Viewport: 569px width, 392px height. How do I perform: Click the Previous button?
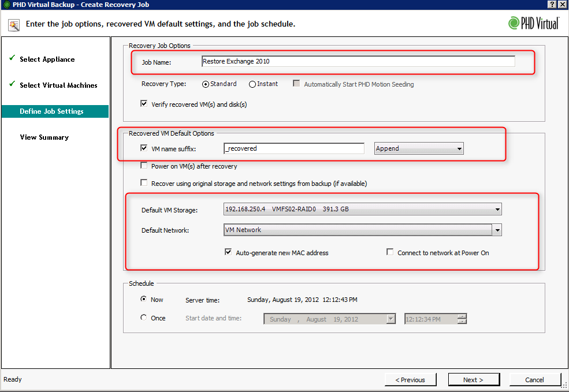pos(410,380)
